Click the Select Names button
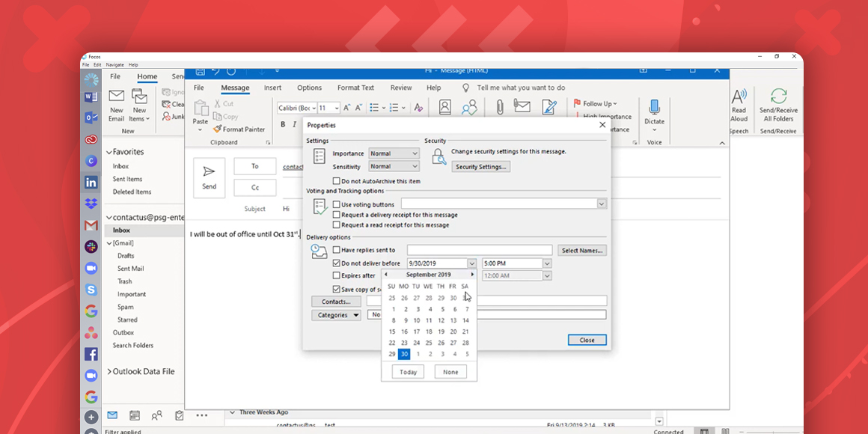The image size is (868, 434). pyautogui.click(x=582, y=251)
